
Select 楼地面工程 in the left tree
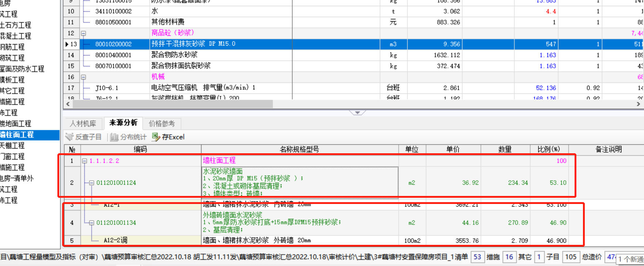[x=16, y=124]
